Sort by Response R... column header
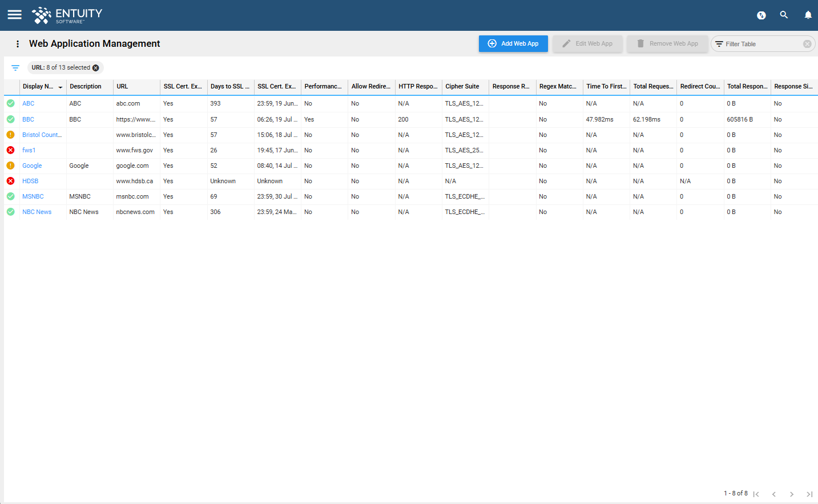818x504 pixels. 512,87
